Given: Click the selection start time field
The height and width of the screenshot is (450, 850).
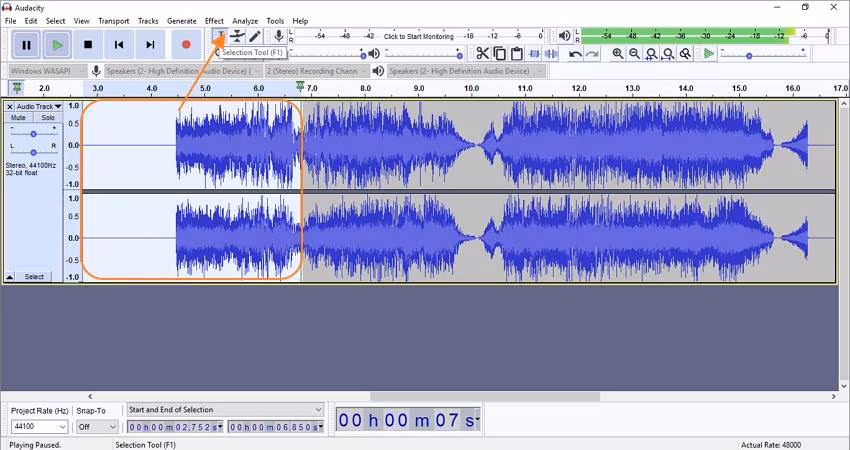Looking at the screenshot, I should click(x=175, y=427).
